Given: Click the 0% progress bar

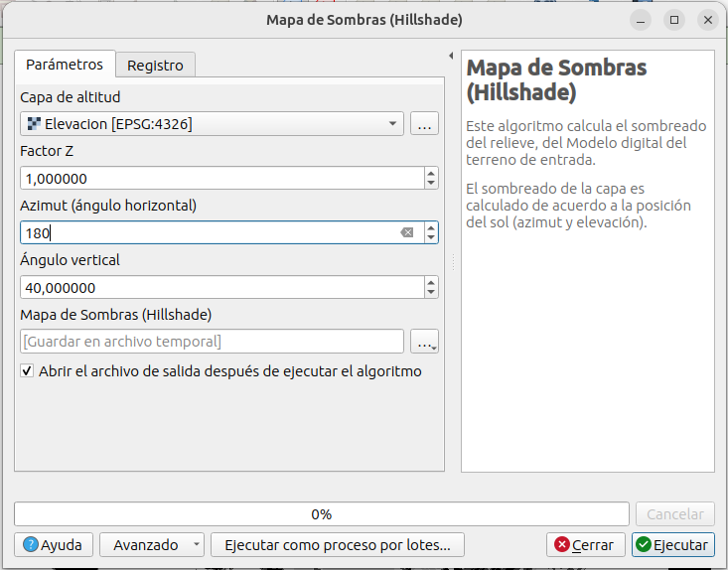Looking at the screenshot, I should 321,514.
